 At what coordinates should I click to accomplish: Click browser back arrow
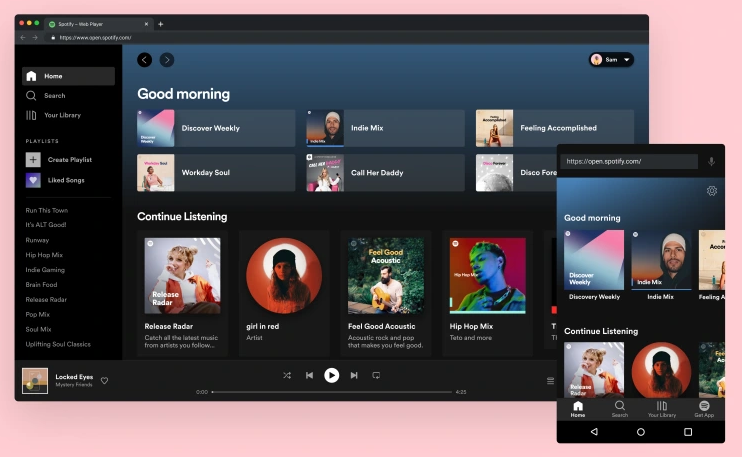tap(23, 37)
